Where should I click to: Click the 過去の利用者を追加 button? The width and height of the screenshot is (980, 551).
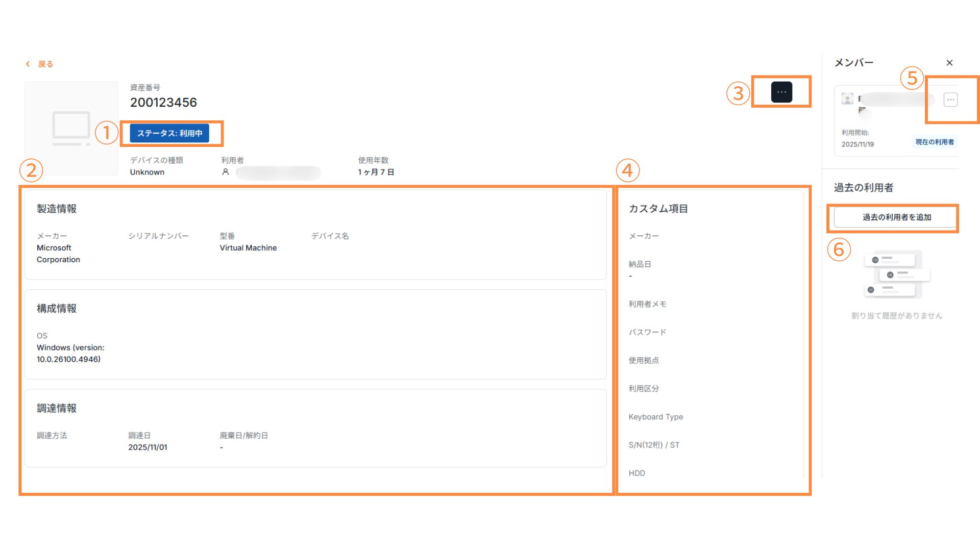pyautogui.click(x=896, y=217)
